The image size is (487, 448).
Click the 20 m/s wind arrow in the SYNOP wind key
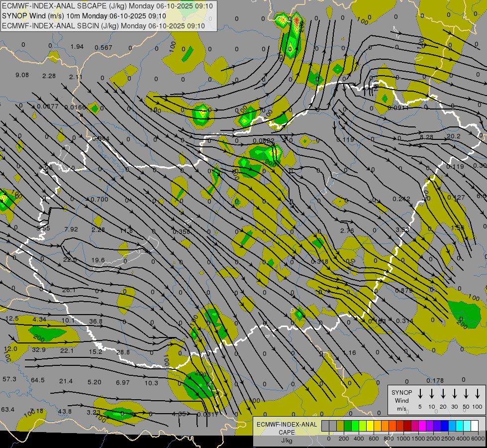(x=443, y=393)
